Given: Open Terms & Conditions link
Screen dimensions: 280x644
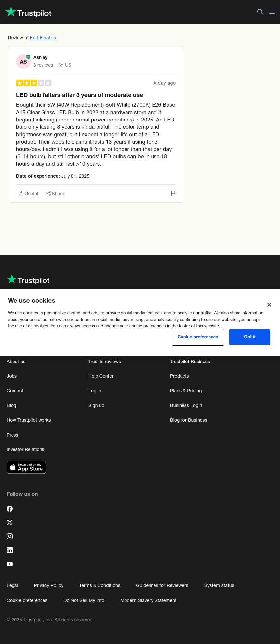Looking at the screenshot, I should click(x=100, y=585).
